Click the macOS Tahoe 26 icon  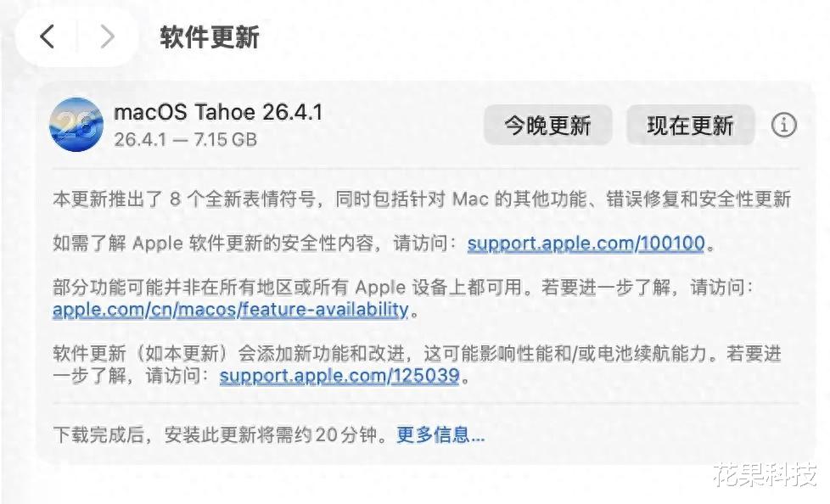tap(76, 125)
